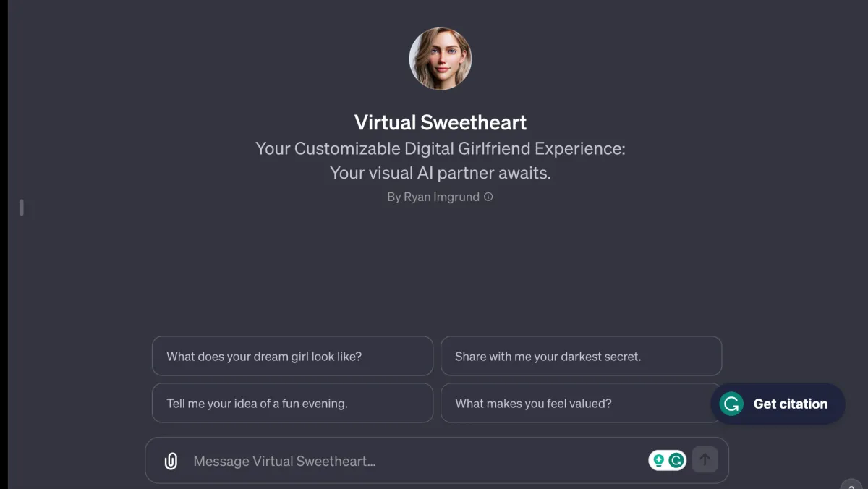Pick "What makes you feel valued?"

tap(581, 403)
